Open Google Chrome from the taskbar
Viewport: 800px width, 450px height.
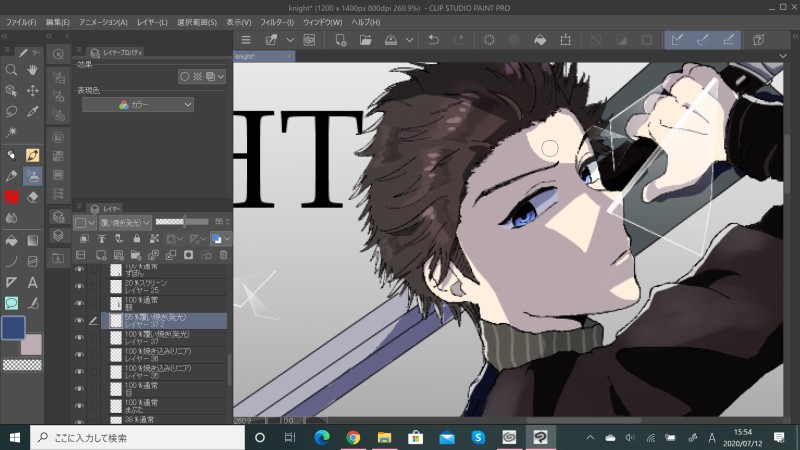(353, 437)
